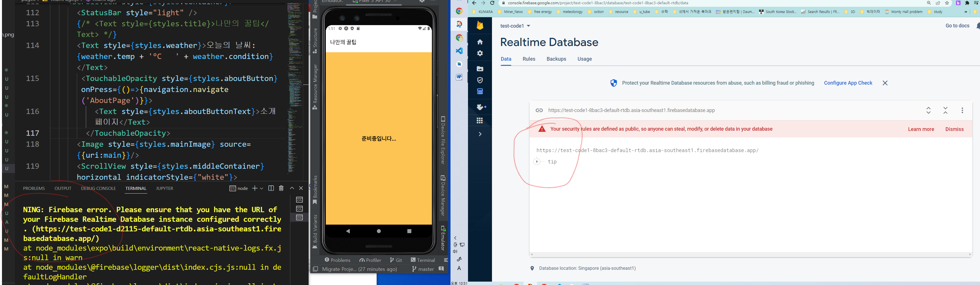Switch to the Data tab

506,59
